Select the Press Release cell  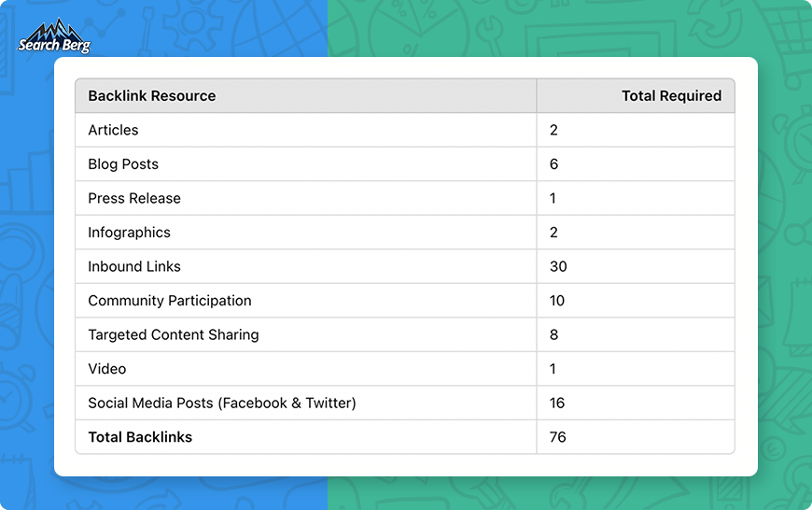click(306, 198)
